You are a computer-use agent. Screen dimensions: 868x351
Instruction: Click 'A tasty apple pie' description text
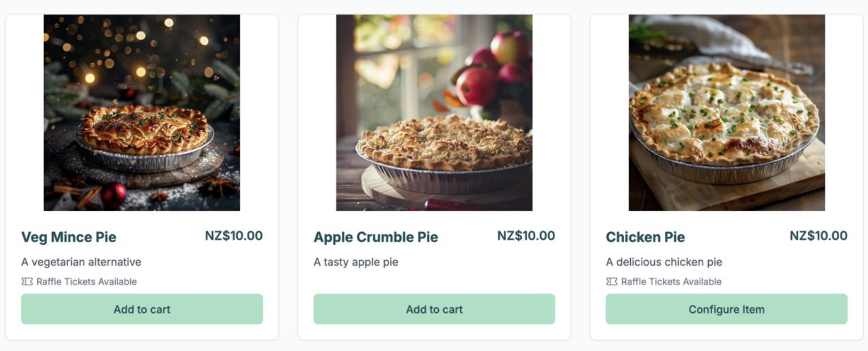pos(356,262)
